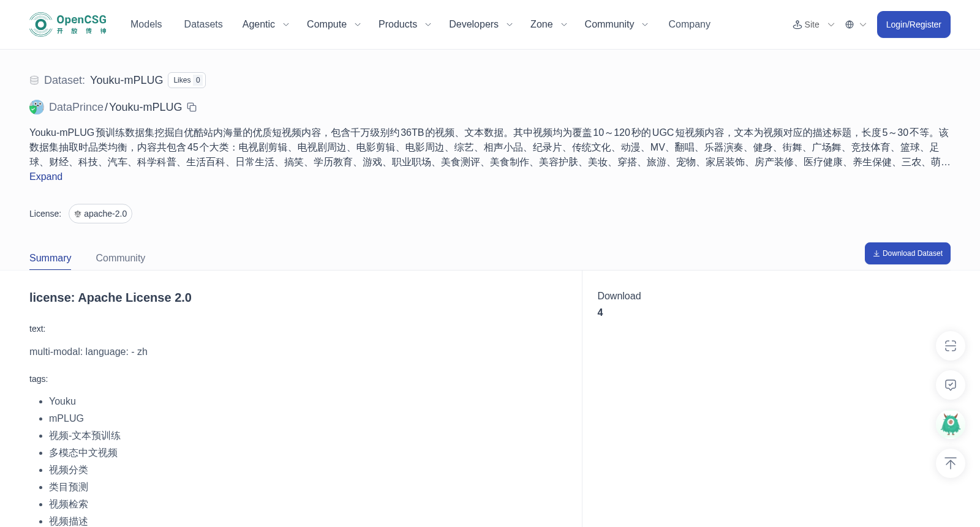The width and height of the screenshot is (980, 527).
Task: Open the Company page
Action: click(689, 24)
